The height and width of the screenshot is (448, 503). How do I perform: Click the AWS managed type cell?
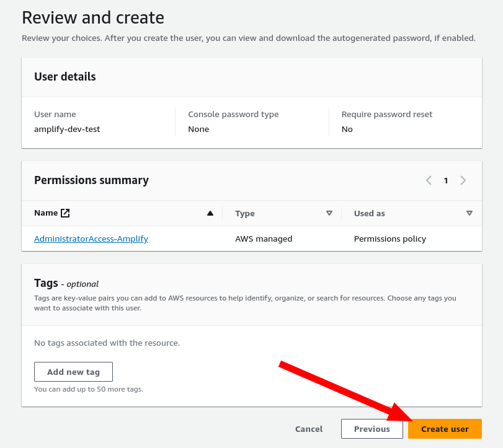pos(264,239)
